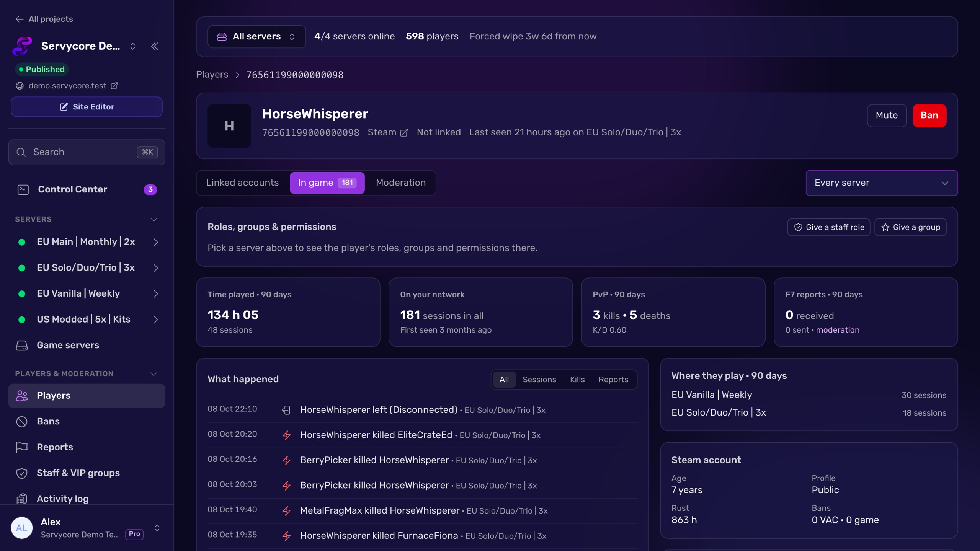Collapse the sidebar with the double-chevron icon
980x551 pixels.
click(x=155, y=46)
